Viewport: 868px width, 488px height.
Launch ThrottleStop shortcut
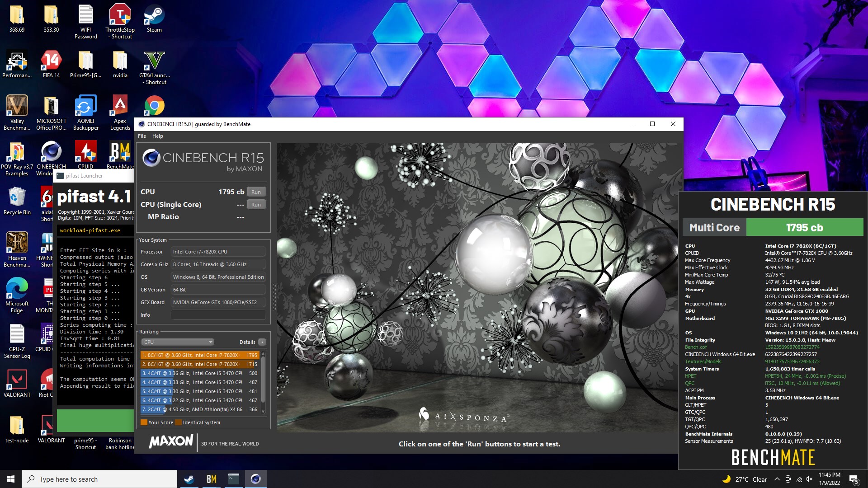(x=120, y=22)
